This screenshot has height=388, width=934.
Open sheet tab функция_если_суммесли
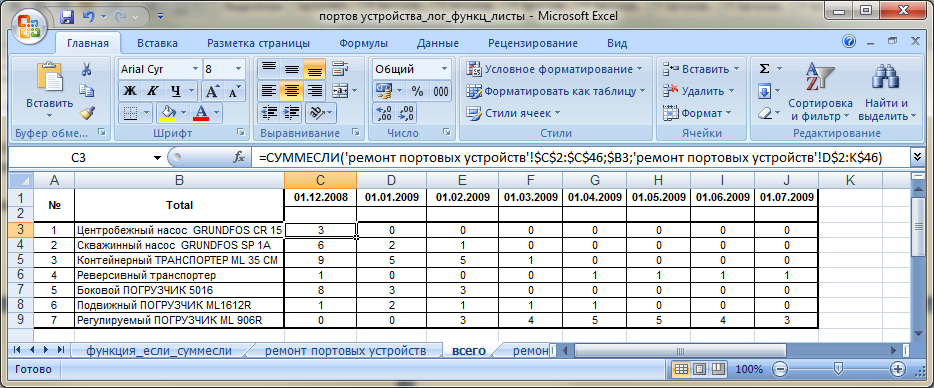tap(159, 351)
